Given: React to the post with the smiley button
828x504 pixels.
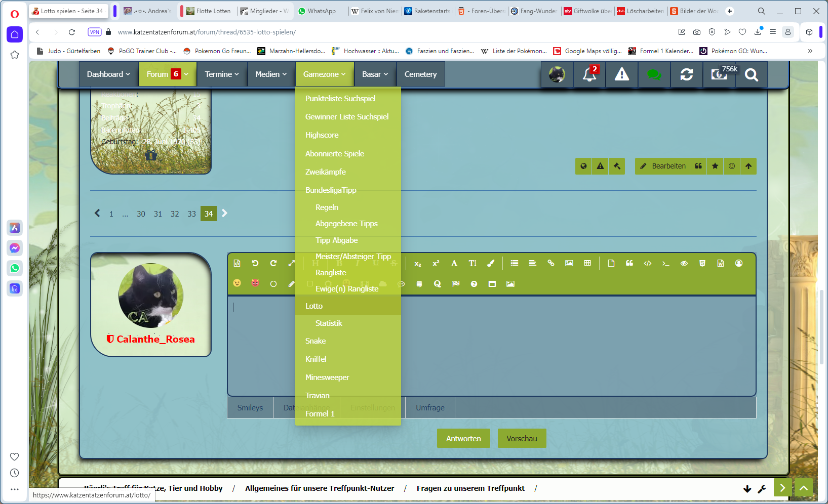Looking at the screenshot, I should (732, 166).
